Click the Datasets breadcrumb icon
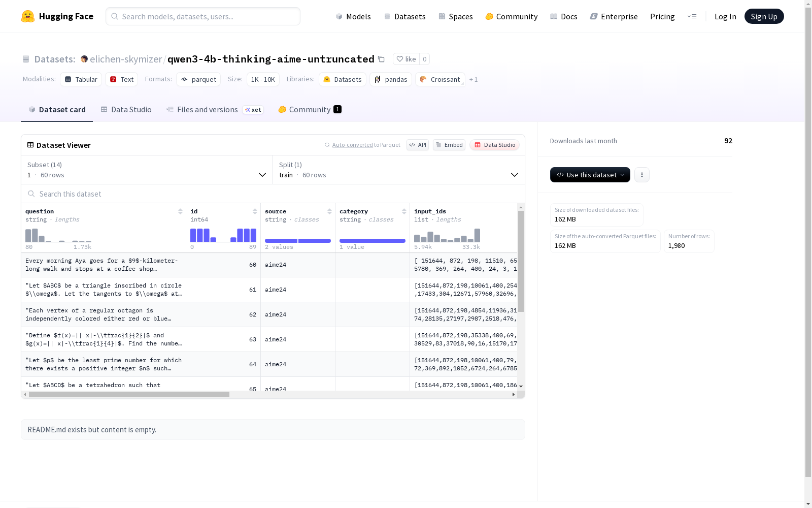The image size is (812, 508). pyautogui.click(x=26, y=59)
